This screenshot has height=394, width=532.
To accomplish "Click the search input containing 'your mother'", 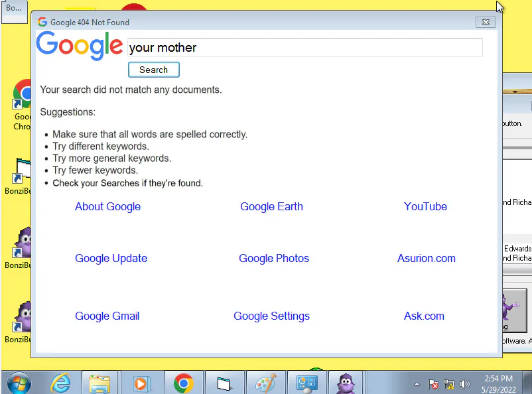I will (x=305, y=48).
